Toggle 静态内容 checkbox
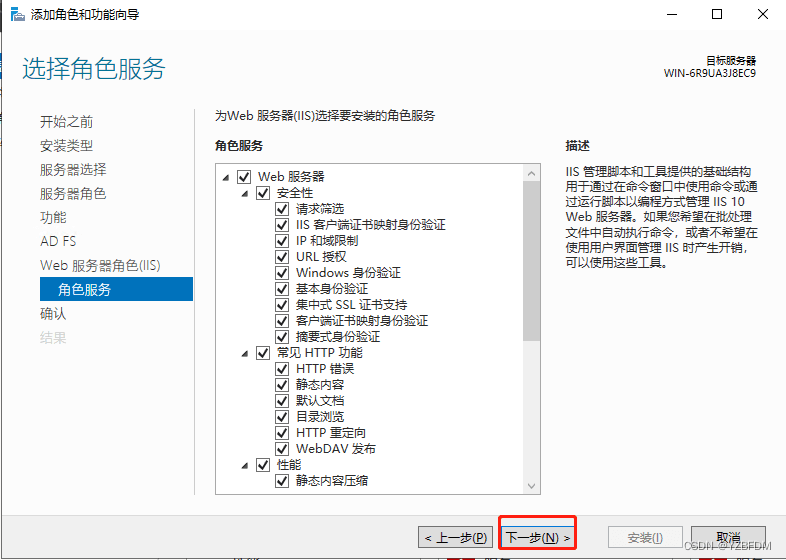This screenshot has width=786, height=560. click(x=282, y=385)
